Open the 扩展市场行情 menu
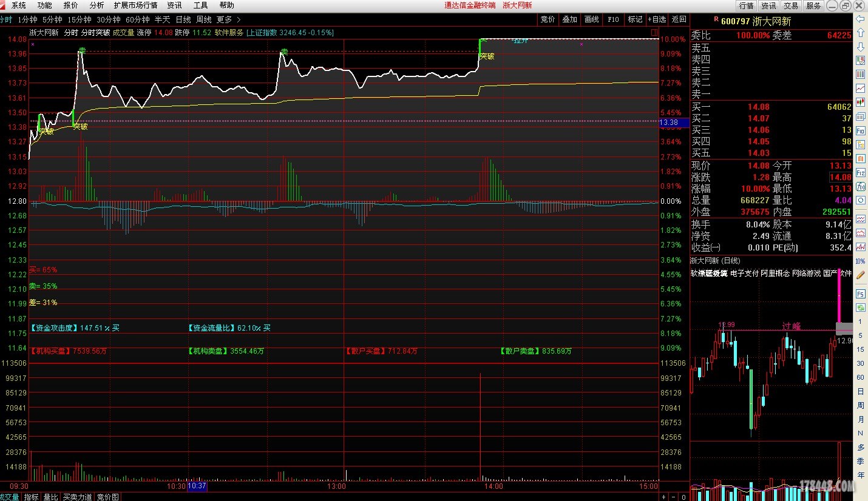This screenshot has width=868, height=501. coord(136,5)
